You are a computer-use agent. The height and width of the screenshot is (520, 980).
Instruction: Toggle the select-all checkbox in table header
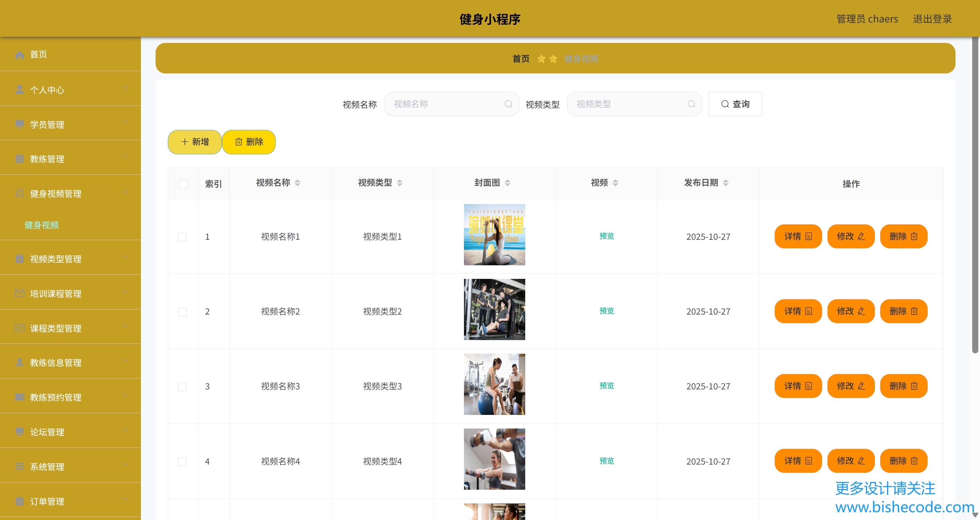coord(183,184)
